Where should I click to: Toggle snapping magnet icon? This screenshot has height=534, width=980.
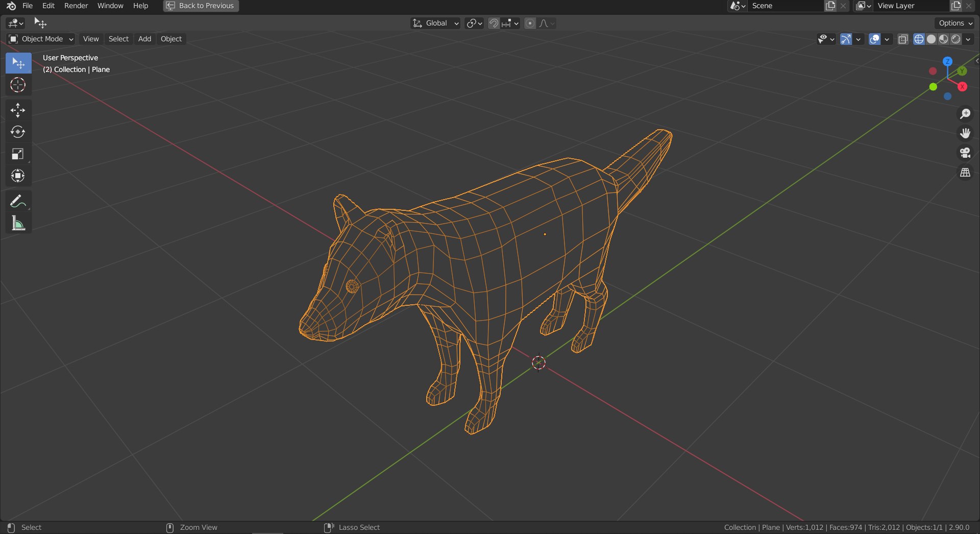494,23
